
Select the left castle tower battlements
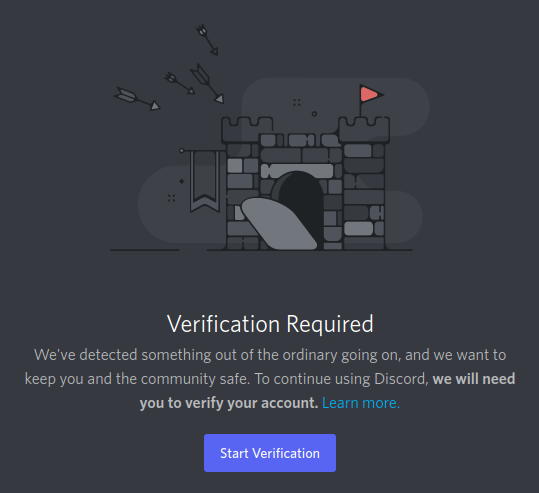coord(247,129)
